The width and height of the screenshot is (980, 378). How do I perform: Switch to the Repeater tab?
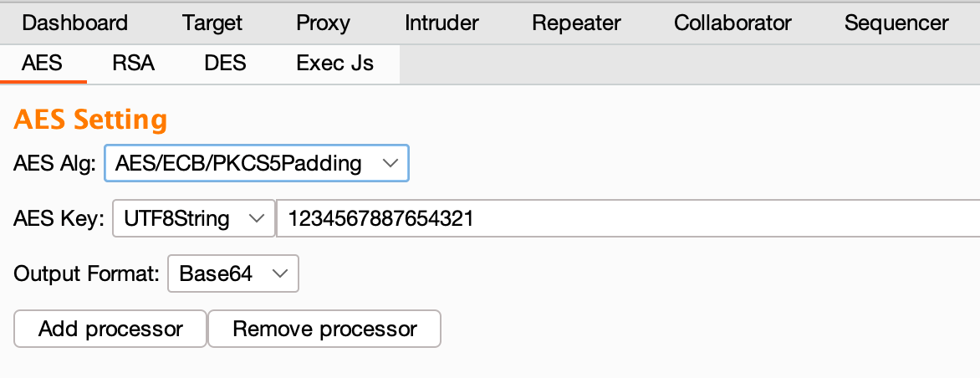pos(576,23)
